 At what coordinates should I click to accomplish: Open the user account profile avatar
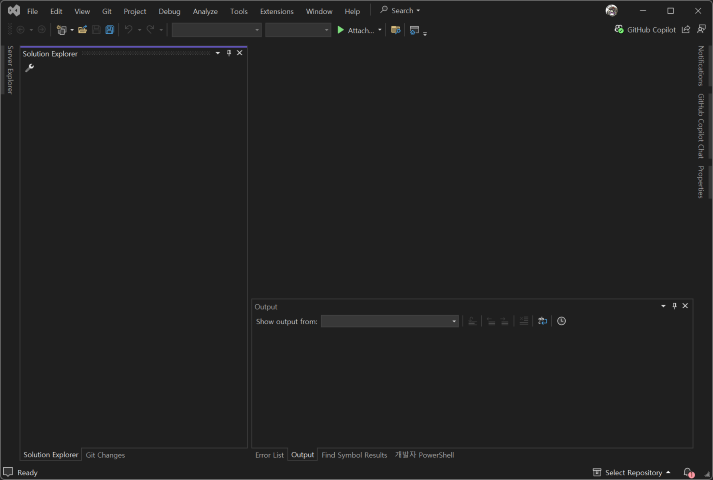point(611,11)
